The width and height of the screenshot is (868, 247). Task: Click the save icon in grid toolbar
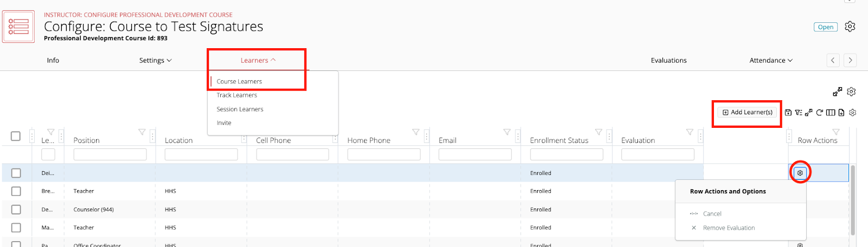pos(788,113)
